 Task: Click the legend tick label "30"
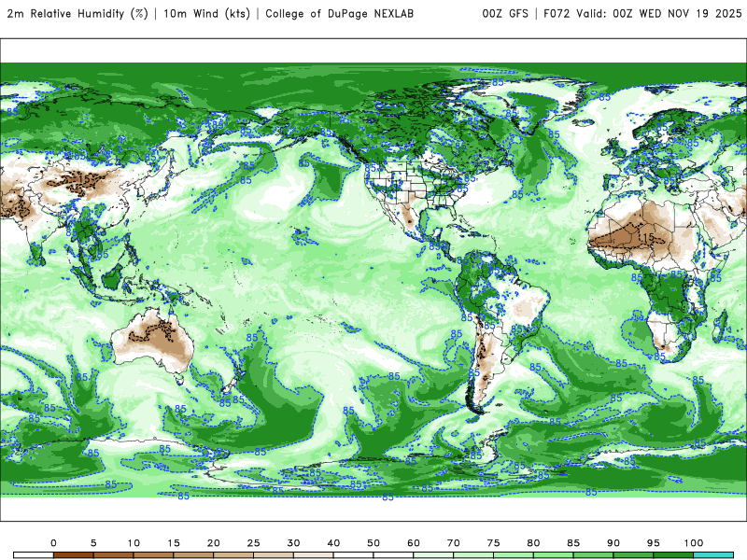coord(293,543)
